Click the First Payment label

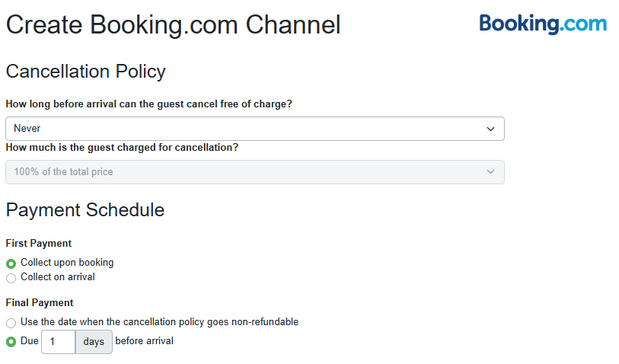39,243
